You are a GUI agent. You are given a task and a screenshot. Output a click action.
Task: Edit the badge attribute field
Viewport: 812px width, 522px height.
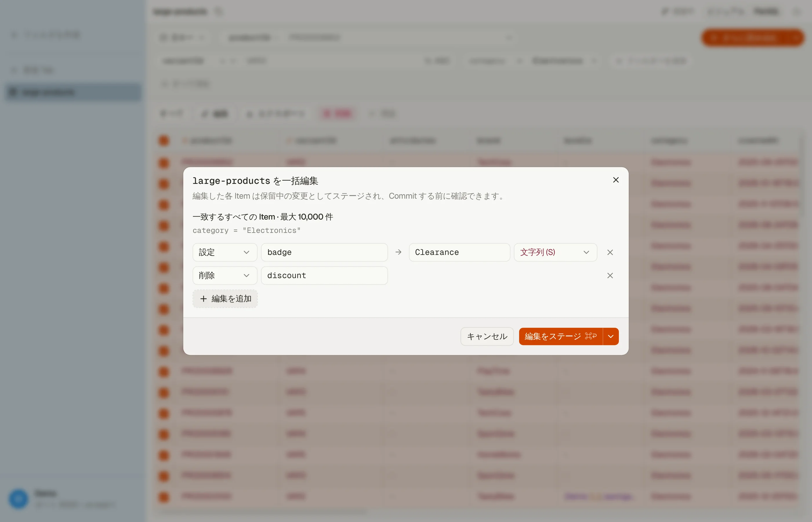(324, 252)
